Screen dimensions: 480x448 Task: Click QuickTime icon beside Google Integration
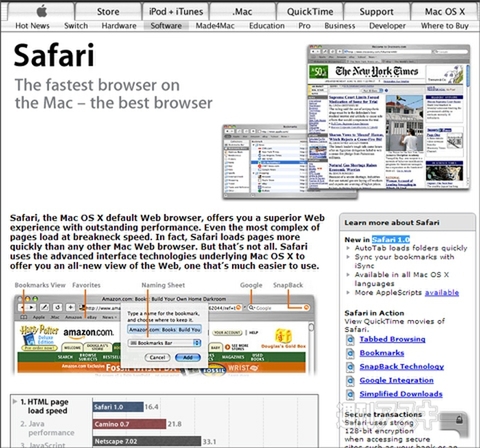tap(350, 381)
